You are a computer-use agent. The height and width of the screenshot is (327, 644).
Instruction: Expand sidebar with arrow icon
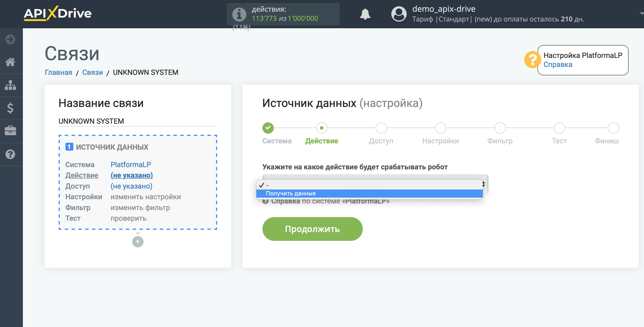[x=10, y=39]
